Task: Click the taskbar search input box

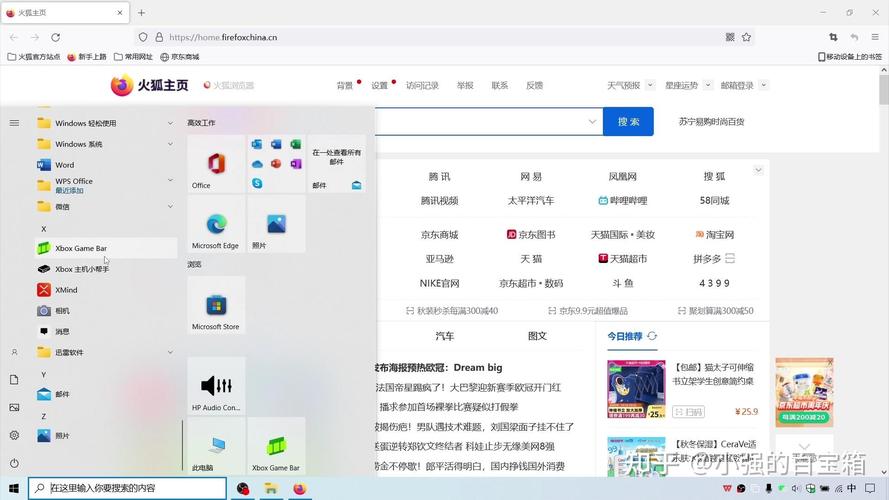Action: pyautogui.click(x=128, y=488)
